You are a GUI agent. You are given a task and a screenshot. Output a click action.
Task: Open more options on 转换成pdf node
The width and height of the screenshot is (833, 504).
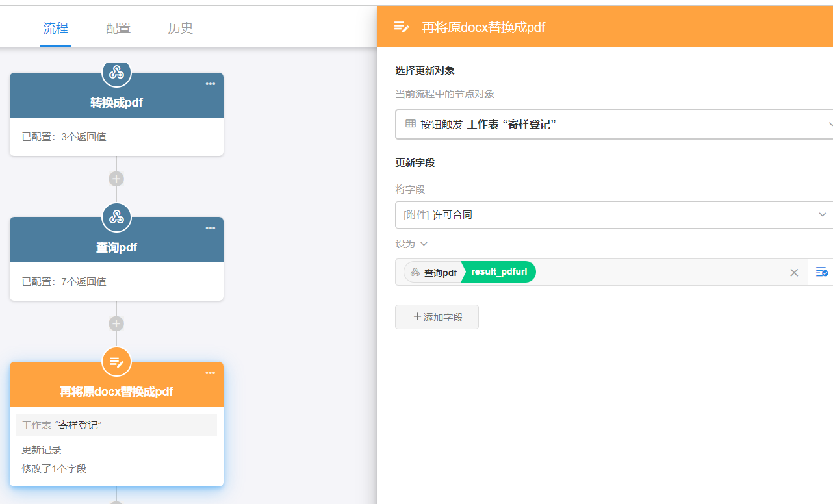click(211, 84)
